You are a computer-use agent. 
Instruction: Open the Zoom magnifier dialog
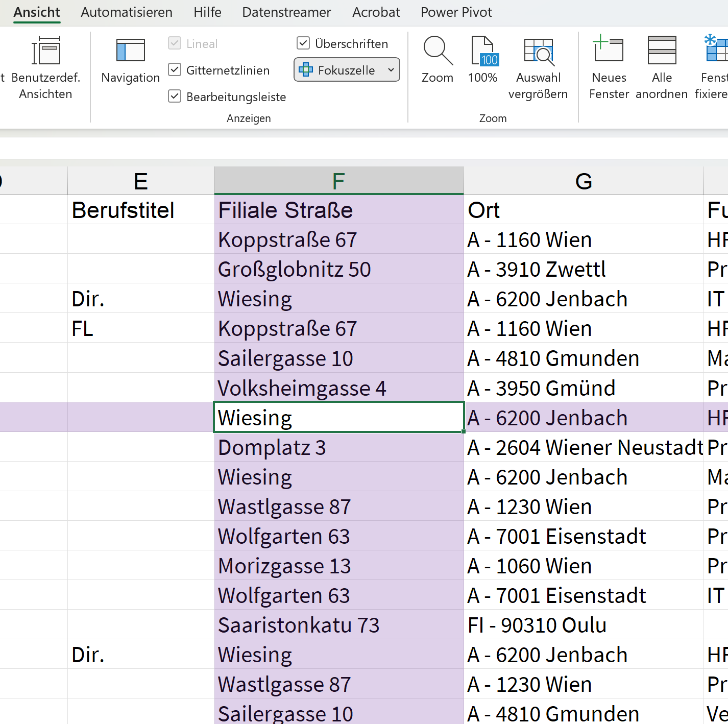[438, 51]
